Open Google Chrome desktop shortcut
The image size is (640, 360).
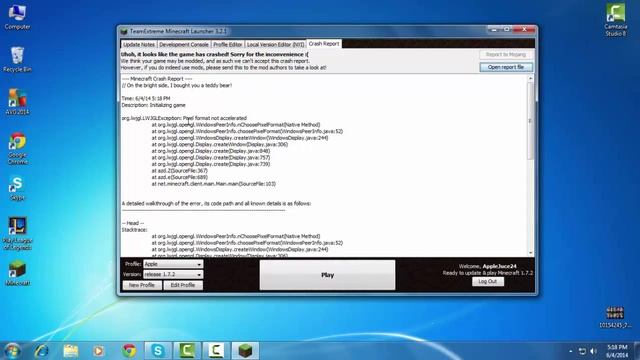point(17,149)
